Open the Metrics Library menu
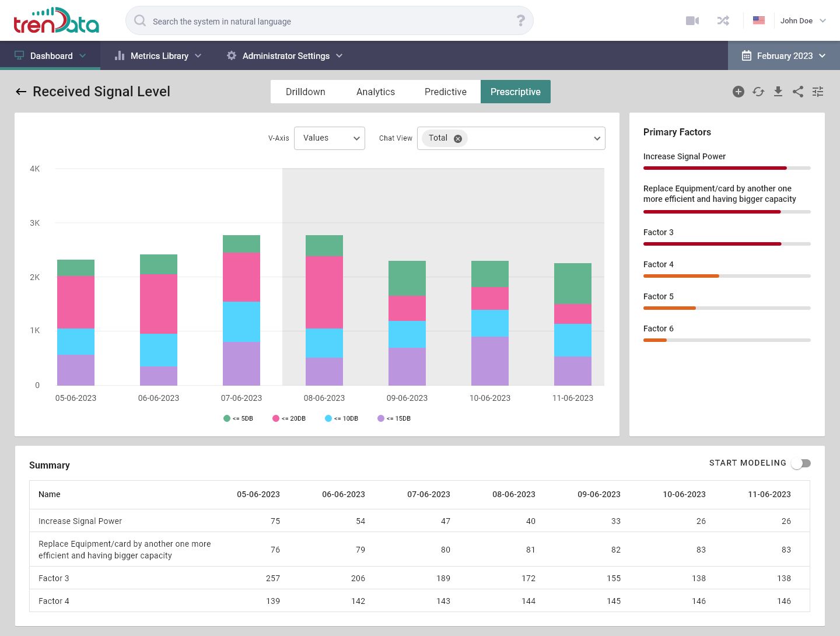The width and height of the screenshot is (840, 636). point(159,56)
